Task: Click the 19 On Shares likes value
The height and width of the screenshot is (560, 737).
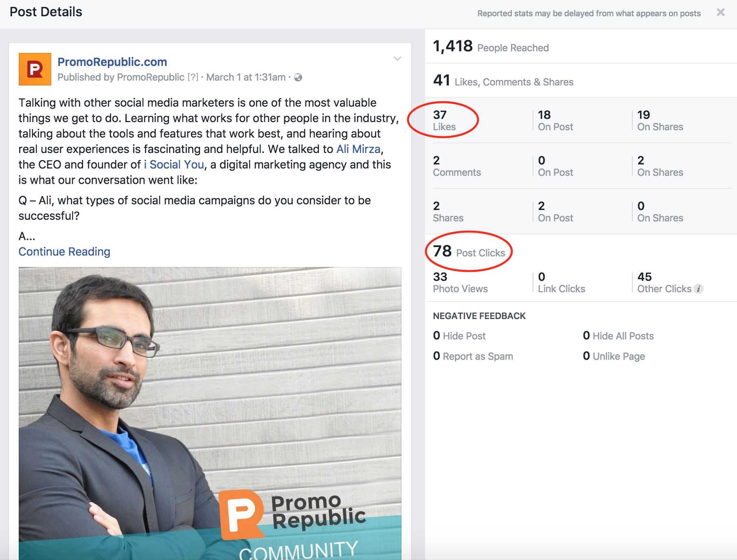Action: [660, 120]
